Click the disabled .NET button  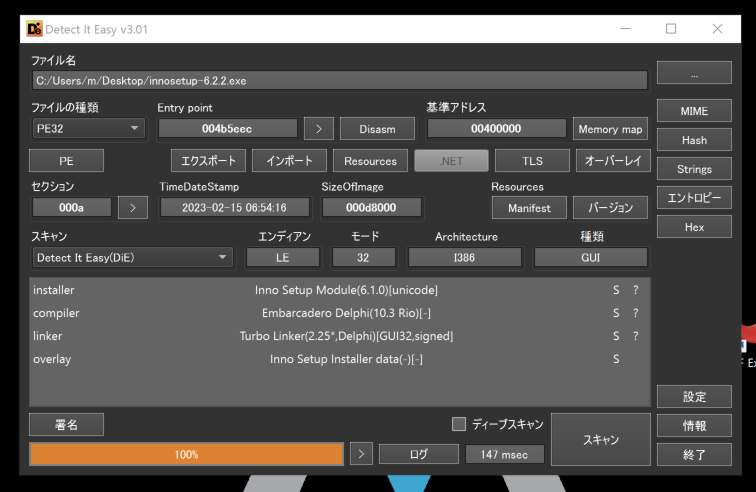pyautogui.click(x=451, y=161)
